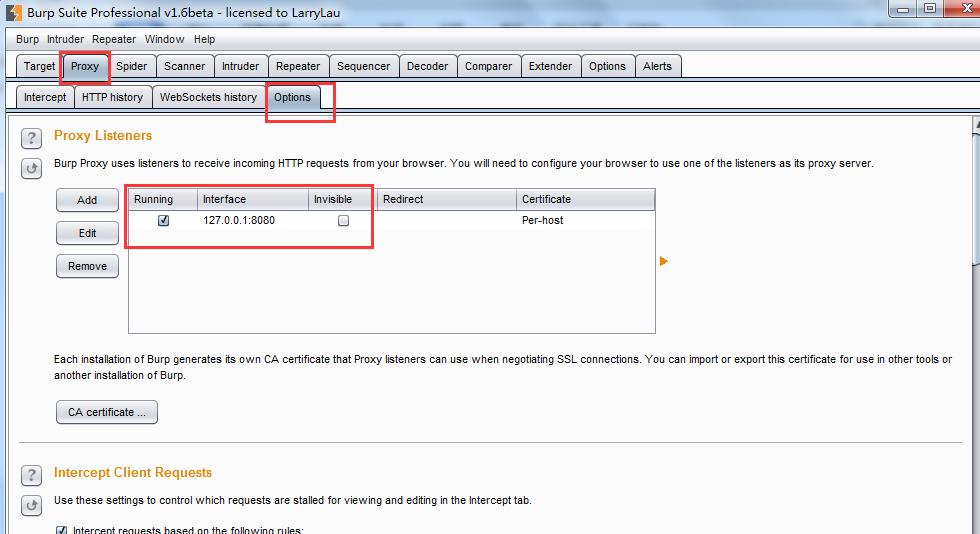Click the orange arrow beside listeners table
The height and width of the screenshot is (534, 980).
(x=664, y=261)
